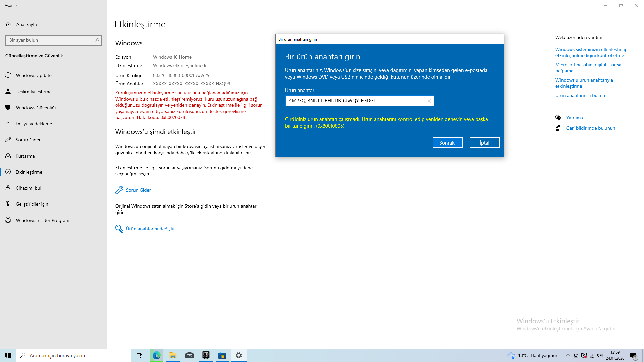Click the Meet Now camera tray icon
The width and height of the screenshot is (644, 362).
(576, 355)
